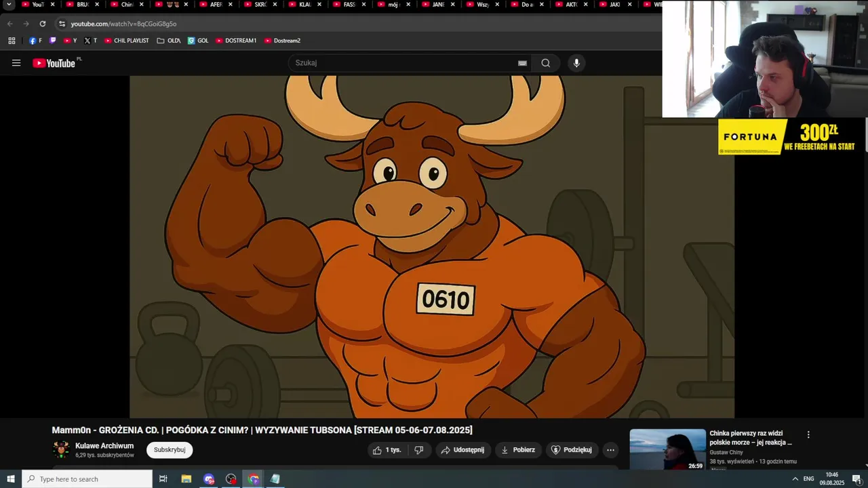Open the Facebook F bookmark

(x=35, y=41)
